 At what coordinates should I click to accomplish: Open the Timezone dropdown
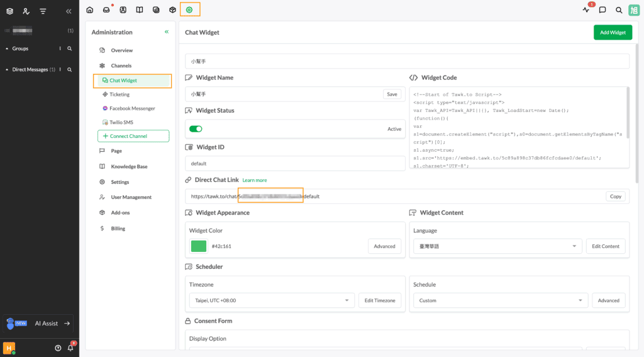click(x=272, y=300)
